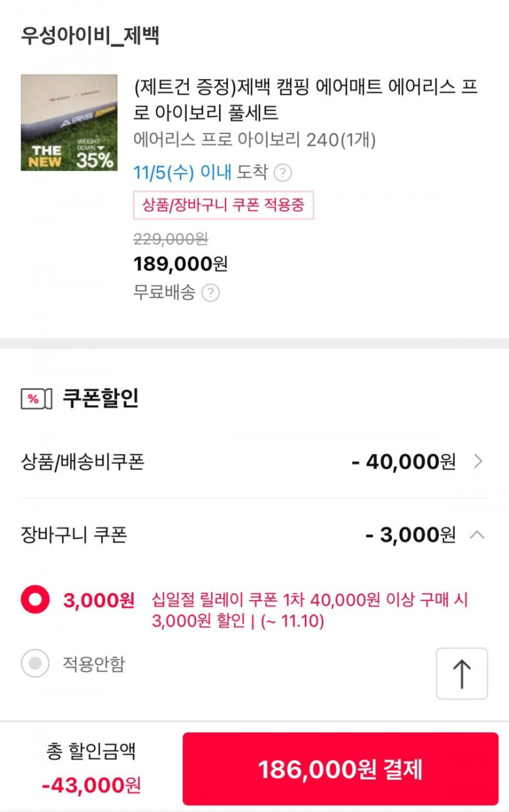Open the 제백 캠핑 에어매트 product title
The height and width of the screenshot is (812, 509).
coord(305,100)
